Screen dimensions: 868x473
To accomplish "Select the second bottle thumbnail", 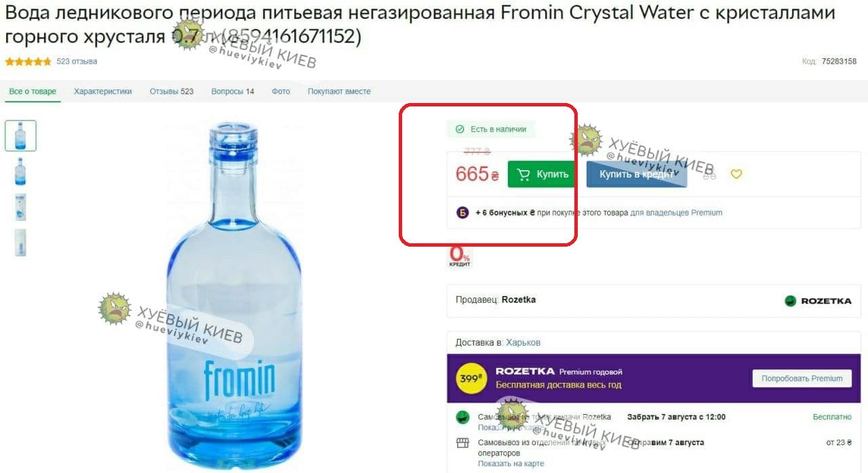I will [x=20, y=171].
